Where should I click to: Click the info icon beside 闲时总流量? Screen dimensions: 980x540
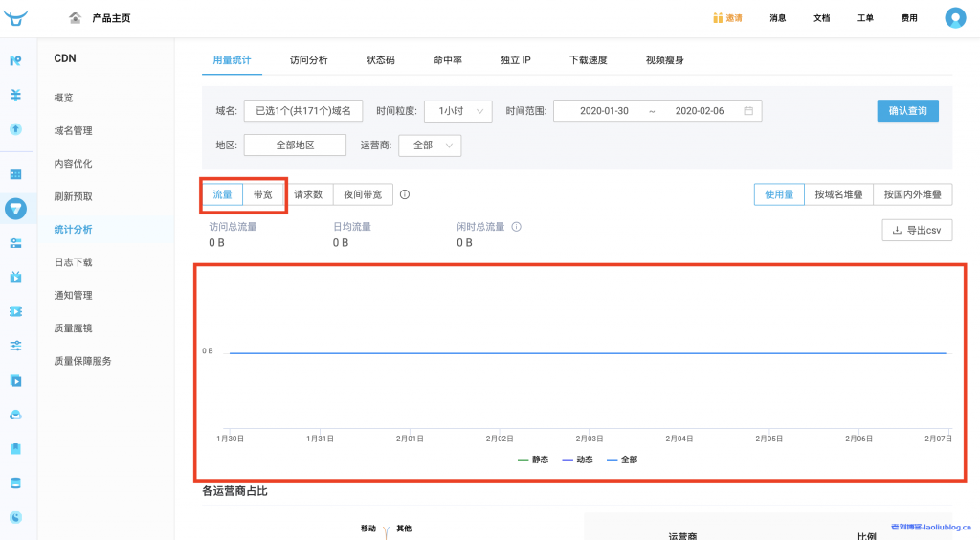pos(517,227)
